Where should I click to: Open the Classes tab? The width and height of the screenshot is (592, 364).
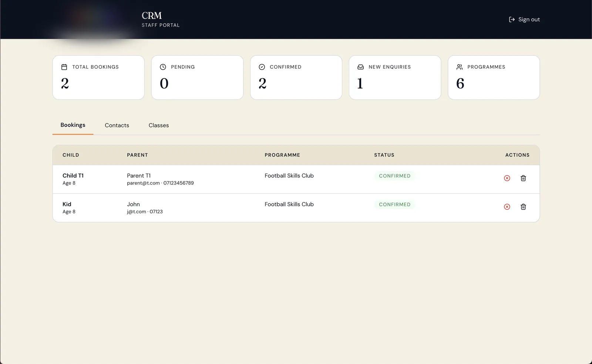(x=159, y=125)
